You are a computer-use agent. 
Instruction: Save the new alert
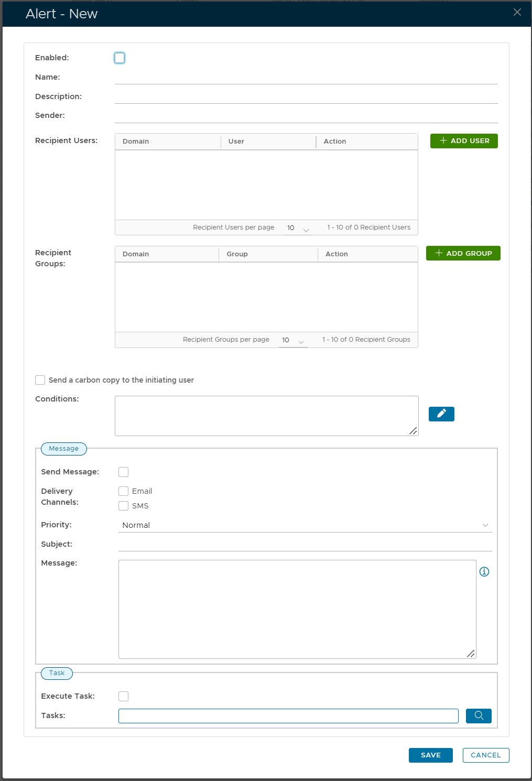[x=430, y=755]
